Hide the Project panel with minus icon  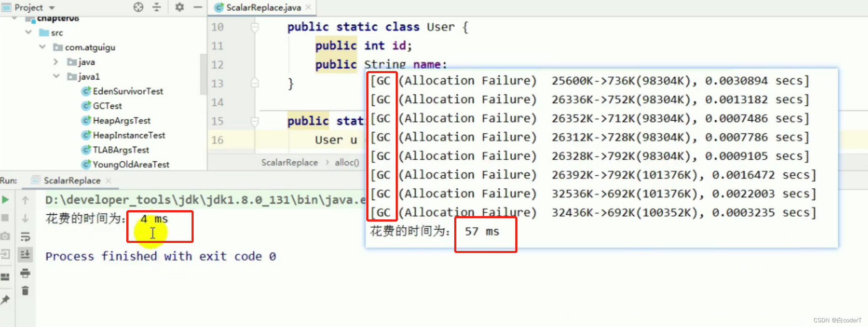198,7
